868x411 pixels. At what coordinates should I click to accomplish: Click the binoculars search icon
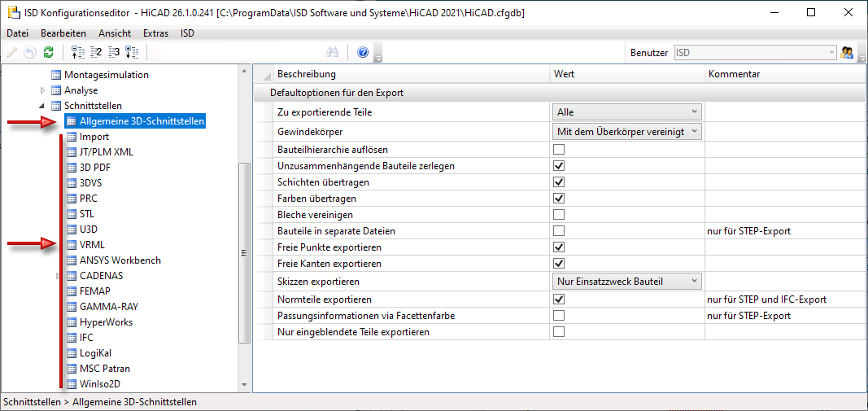click(x=332, y=52)
